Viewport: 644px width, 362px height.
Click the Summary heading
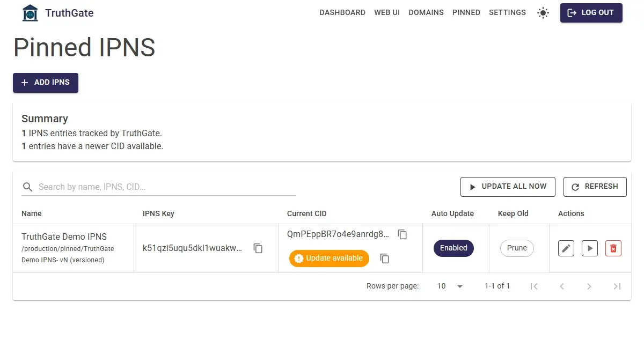(45, 119)
